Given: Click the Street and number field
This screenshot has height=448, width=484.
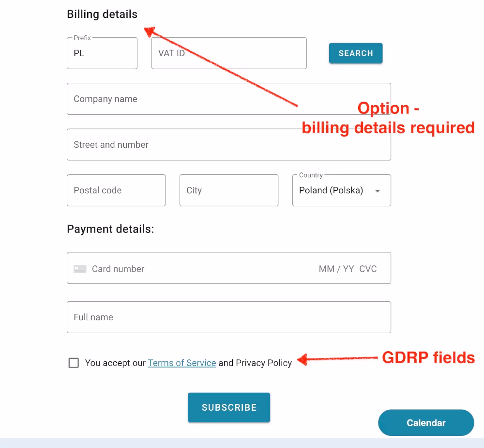Looking at the screenshot, I should coord(228,144).
